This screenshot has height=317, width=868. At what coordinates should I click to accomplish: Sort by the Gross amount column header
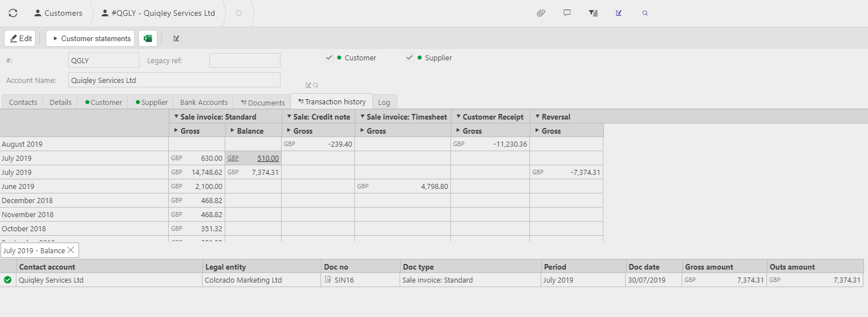724,267
